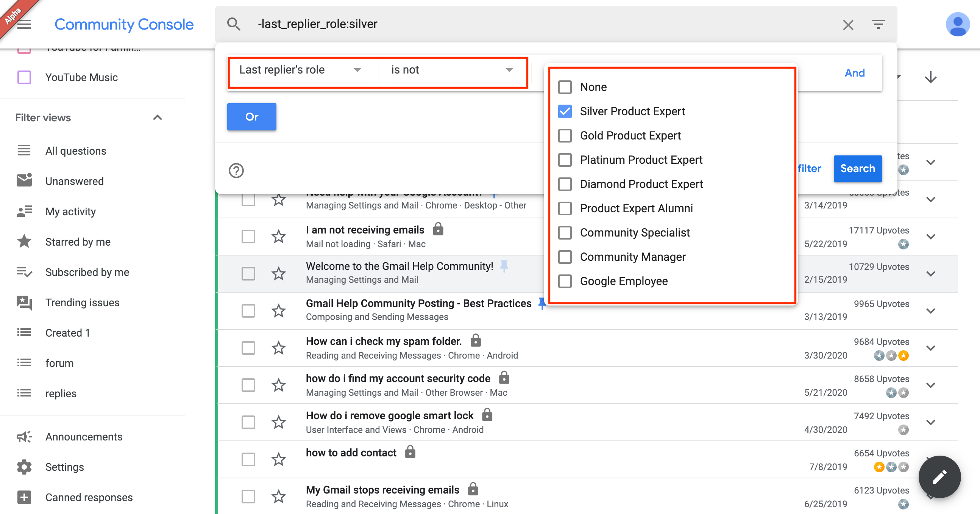980x514 pixels.
Task: Clear the search query with X icon
Action: point(847,25)
